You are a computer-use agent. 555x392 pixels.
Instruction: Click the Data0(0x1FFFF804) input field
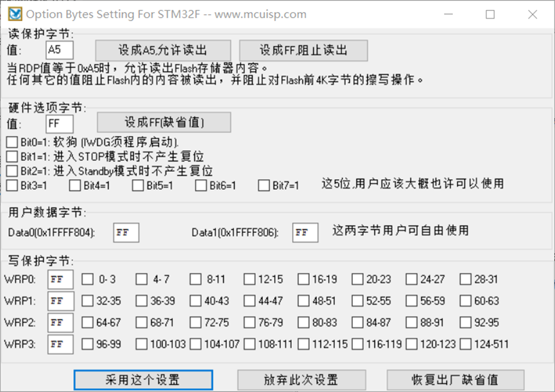tap(126, 232)
